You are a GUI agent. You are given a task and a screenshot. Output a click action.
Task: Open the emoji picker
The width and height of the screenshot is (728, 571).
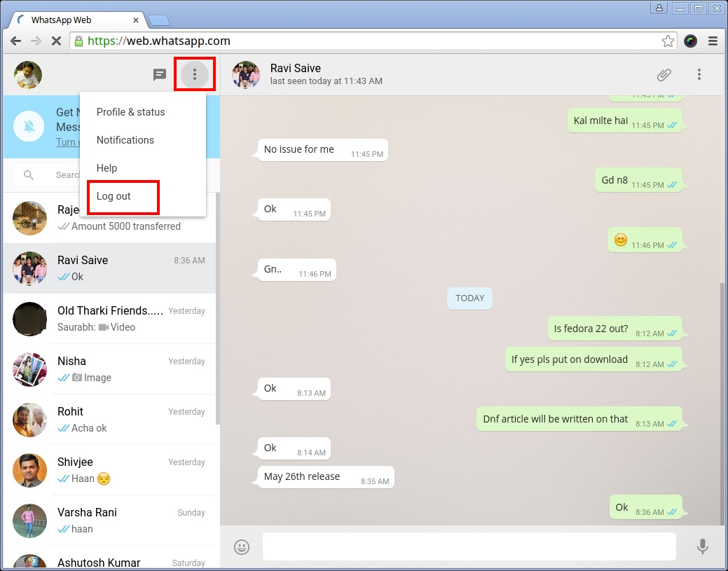[x=242, y=547]
